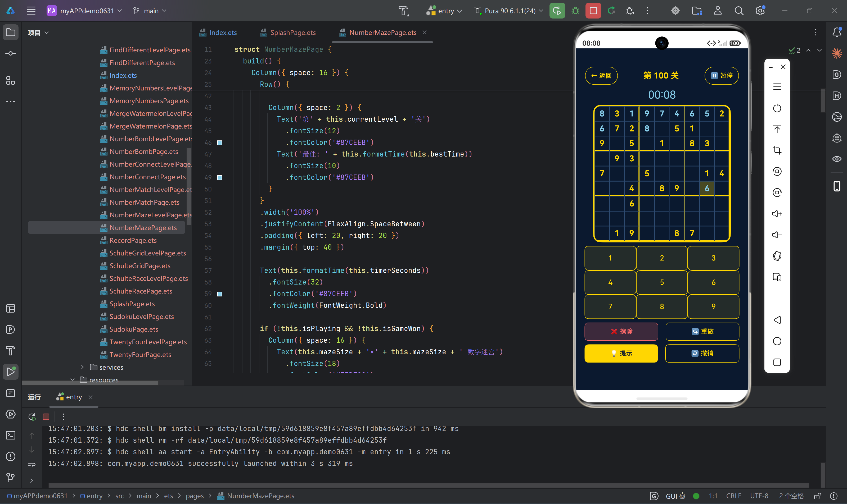Open IDE settings gear
Viewport: 847px width, 504px height.
760,11
